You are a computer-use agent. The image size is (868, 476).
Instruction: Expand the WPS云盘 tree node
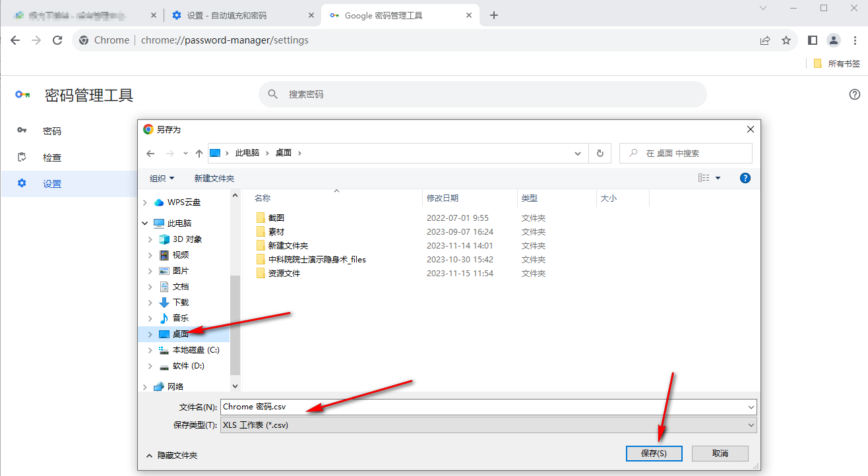[x=144, y=202]
